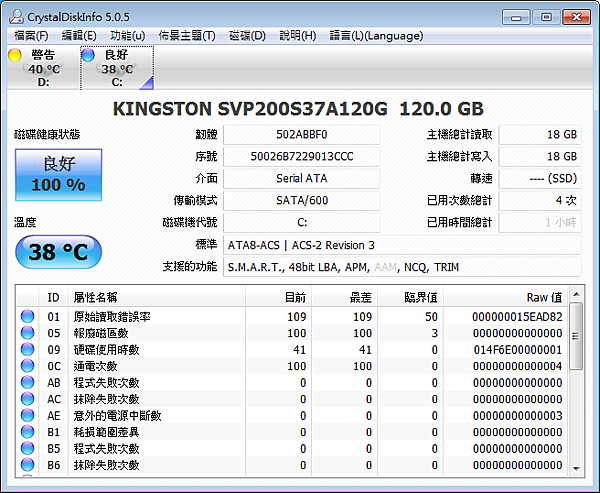Select the 原始讀取錯誤率 attribute name
Image resolution: width=600 pixels, height=493 pixels.
pyautogui.click(x=112, y=317)
